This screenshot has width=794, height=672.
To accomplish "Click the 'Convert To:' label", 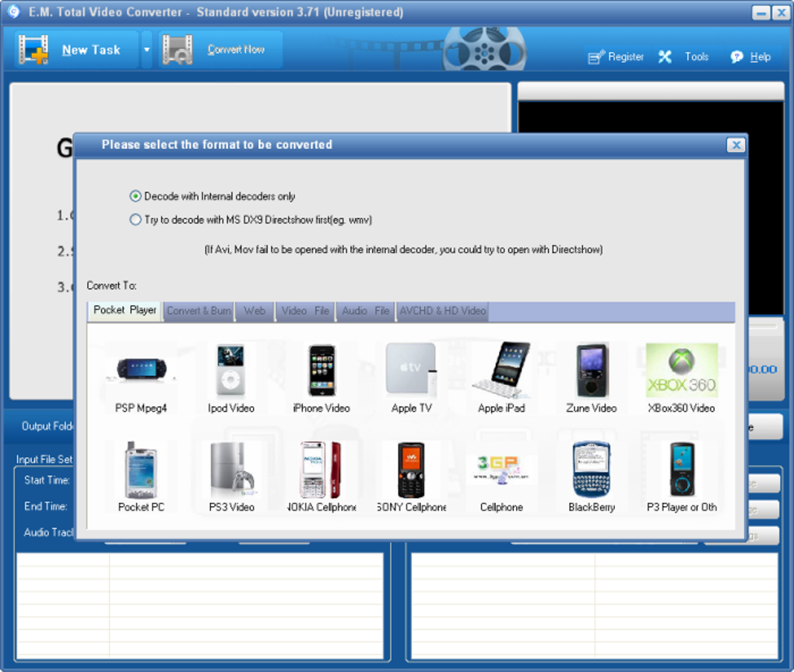I will tap(111, 286).
